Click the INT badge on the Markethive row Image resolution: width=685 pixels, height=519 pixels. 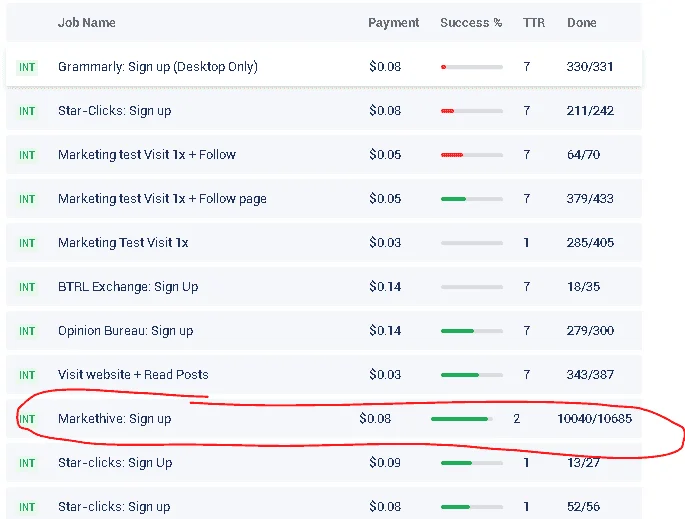pos(27,419)
